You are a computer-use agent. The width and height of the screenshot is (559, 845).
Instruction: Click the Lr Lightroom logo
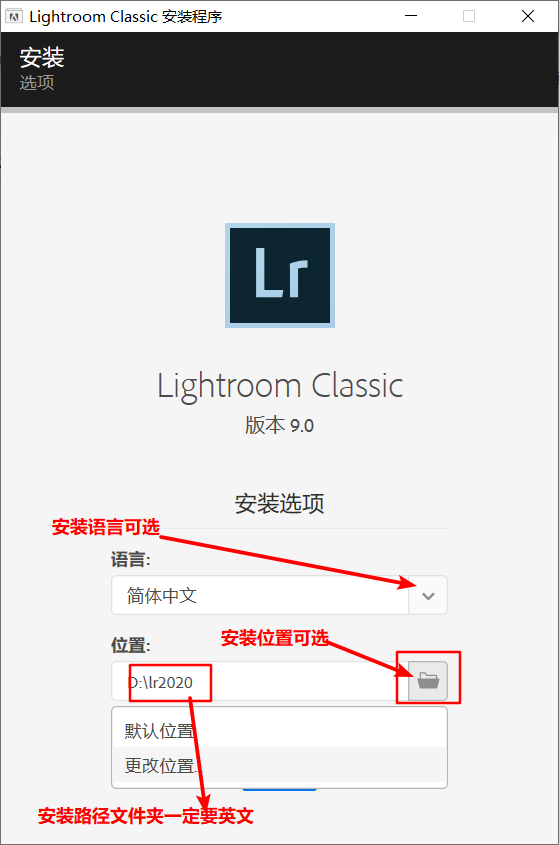tap(280, 275)
